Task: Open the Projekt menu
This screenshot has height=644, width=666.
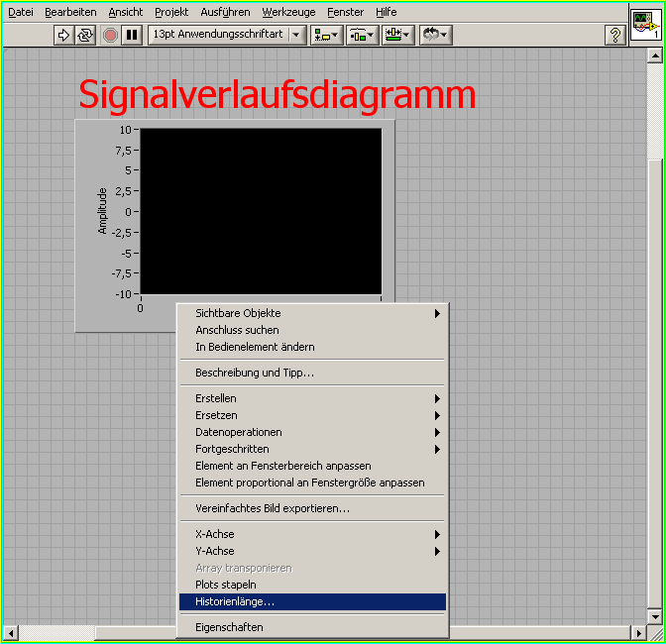Action: tap(171, 12)
